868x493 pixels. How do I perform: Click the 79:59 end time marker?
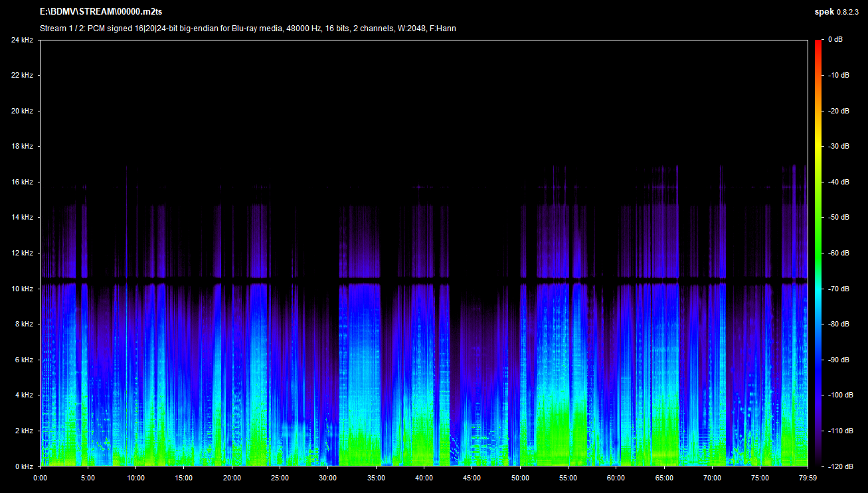tap(808, 477)
